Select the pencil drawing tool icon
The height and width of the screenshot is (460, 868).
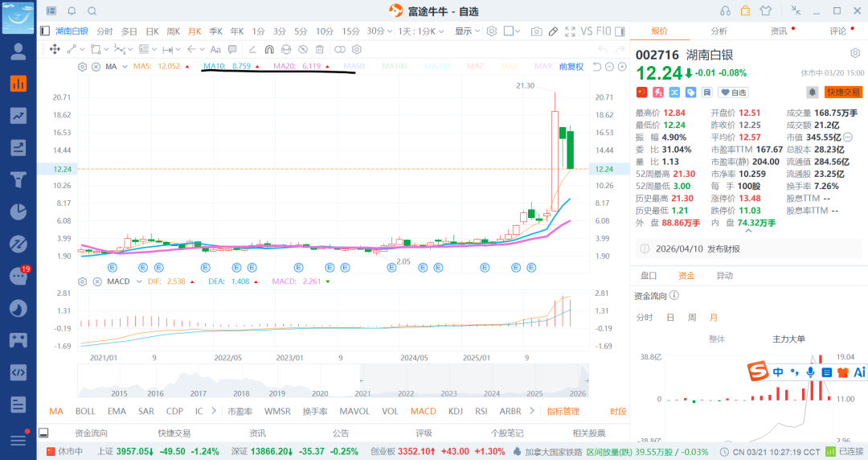pyautogui.click(x=553, y=31)
